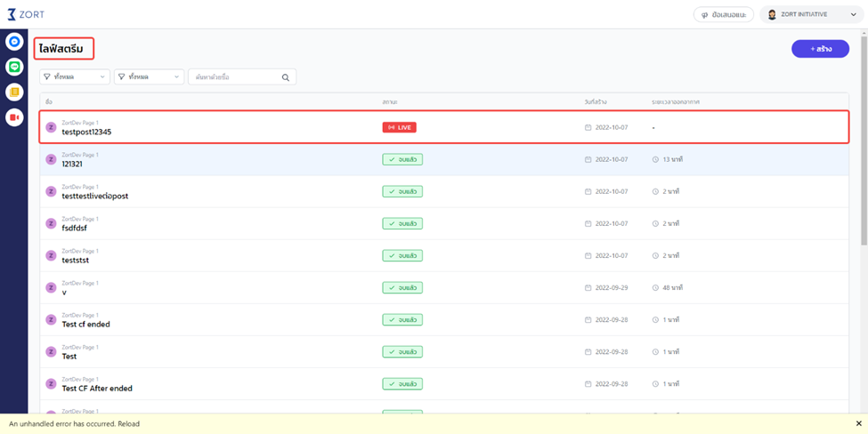The image size is (868, 434).
Task: Click the ข้อเสนอแนะ feedback button
Action: coord(723,14)
